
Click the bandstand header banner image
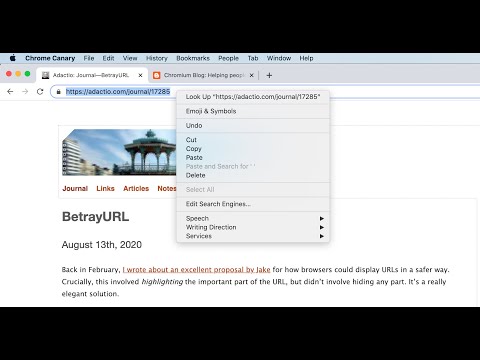[119, 152]
